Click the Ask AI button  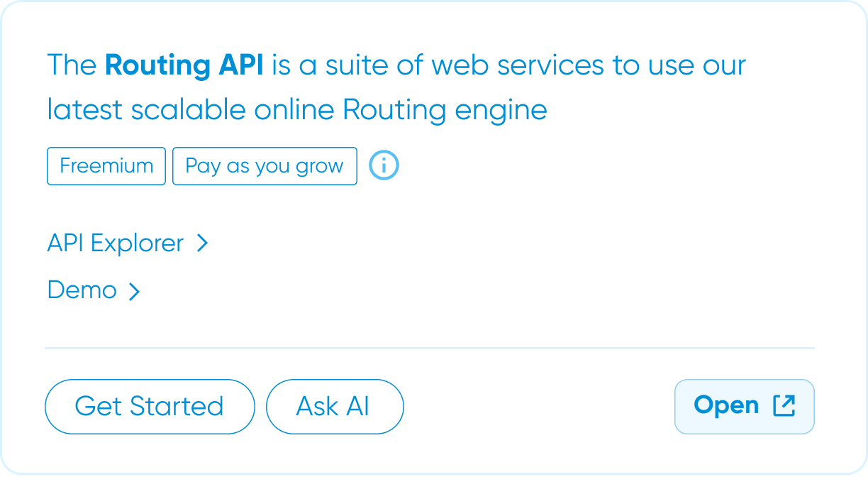pos(334,406)
